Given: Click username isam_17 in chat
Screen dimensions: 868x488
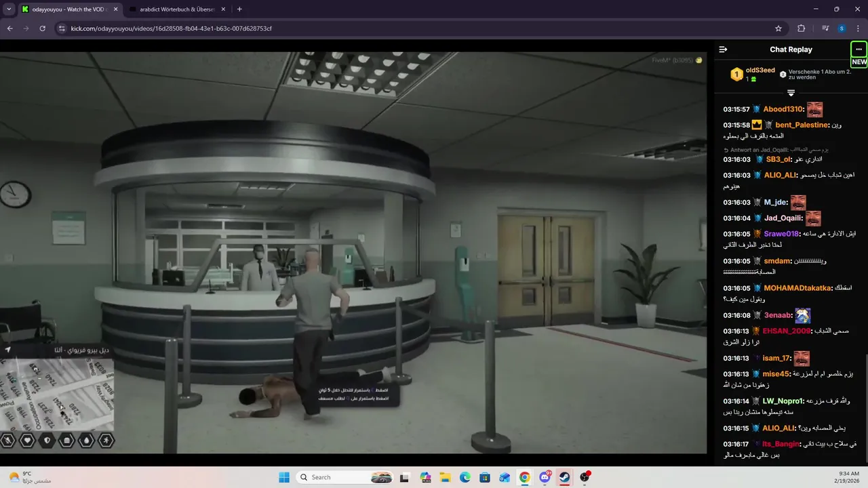Looking at the screenshot, I should pyautogui.click(x=776, y=358).
